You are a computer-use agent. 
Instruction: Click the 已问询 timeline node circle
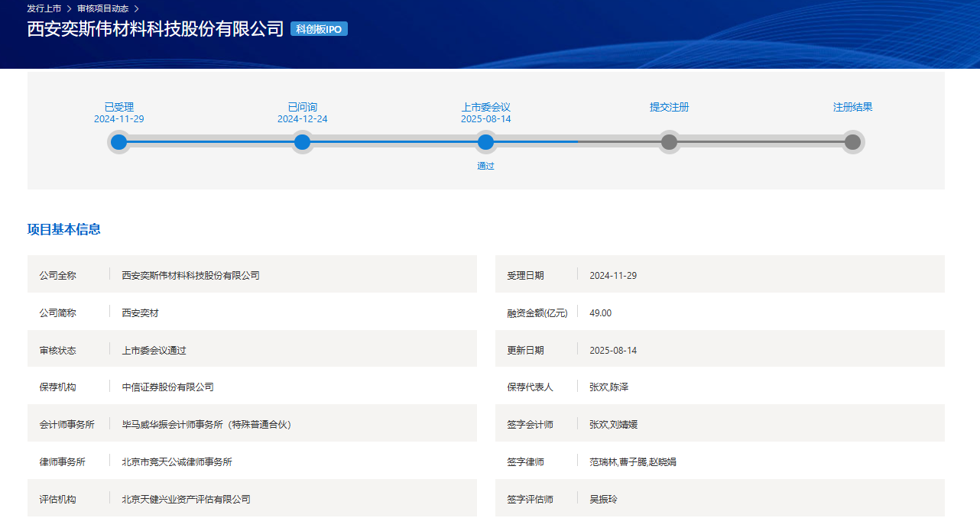pos(302,142)
